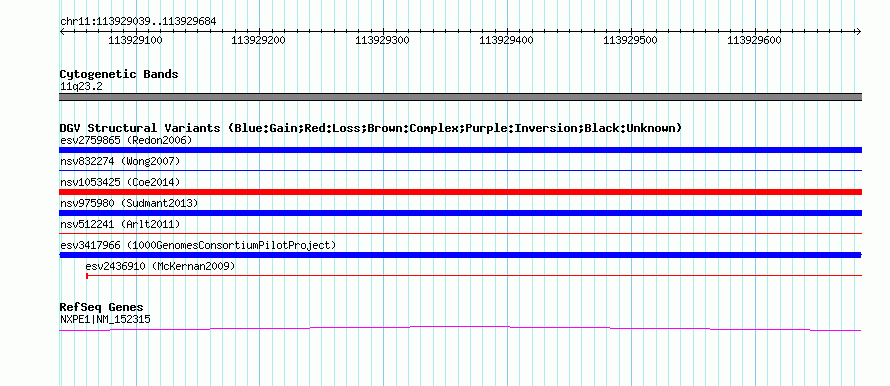Click ruler position 113929400

pyautogui.click(x=506, y=41)
